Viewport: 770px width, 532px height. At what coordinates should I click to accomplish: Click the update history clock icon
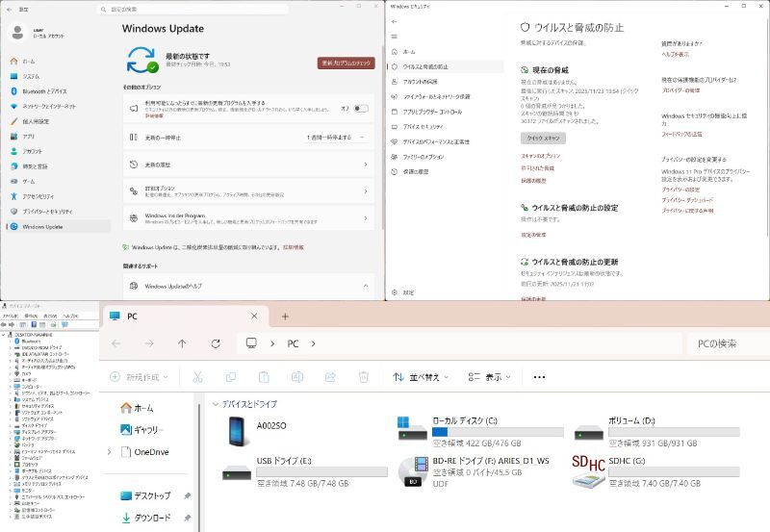click(134, 165)
